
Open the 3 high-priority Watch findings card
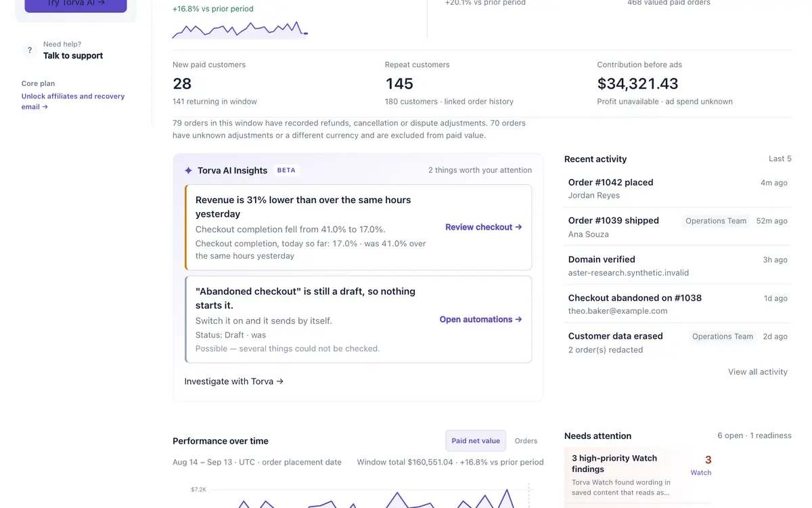pyautogui.click(x=638, y=476)
